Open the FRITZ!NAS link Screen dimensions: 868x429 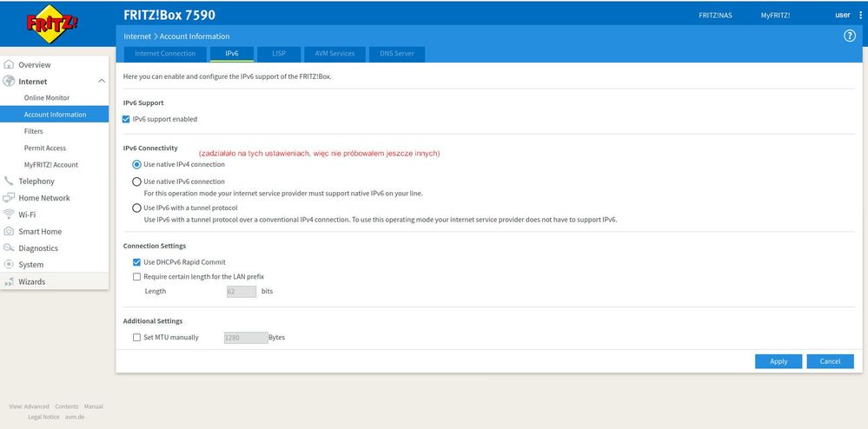pyautogui.click(x=715, y=16)
